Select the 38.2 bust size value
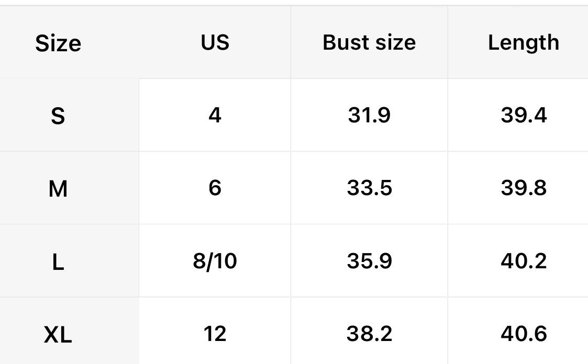The width and height of the screenshot is (588, 364). (369, 333)
